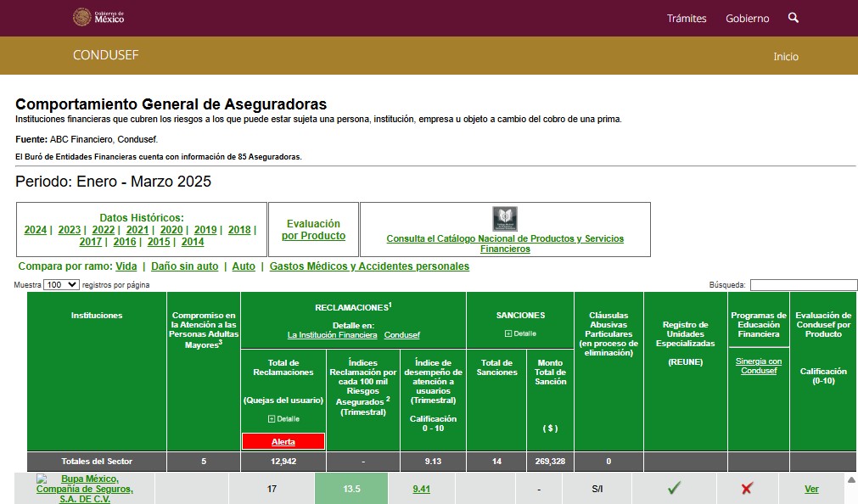This screenshot has height=504, width=858.
Task: Click Programas de Educación Financiera header
Action: [x=759, y=324]
